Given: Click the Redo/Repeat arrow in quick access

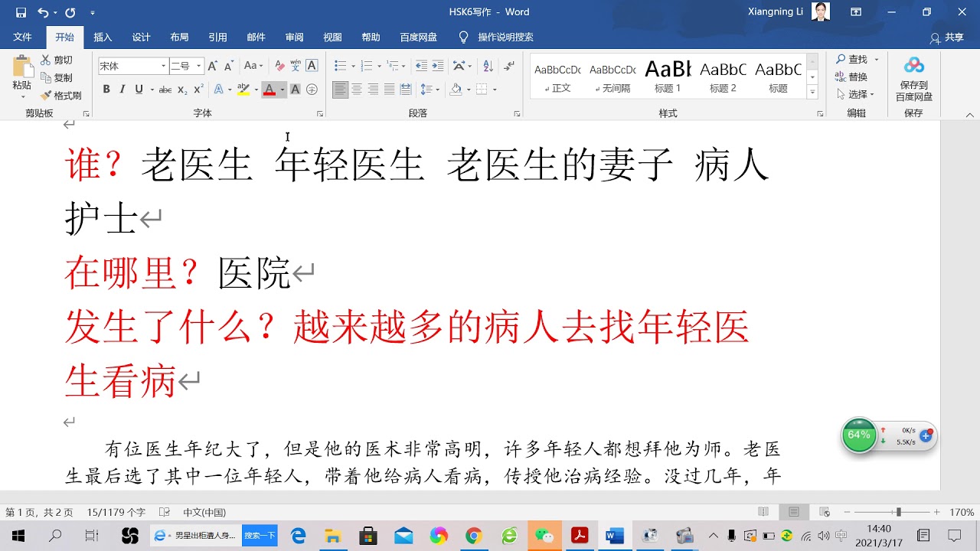Looking at the screenshot, I should (x=70, y=12).
